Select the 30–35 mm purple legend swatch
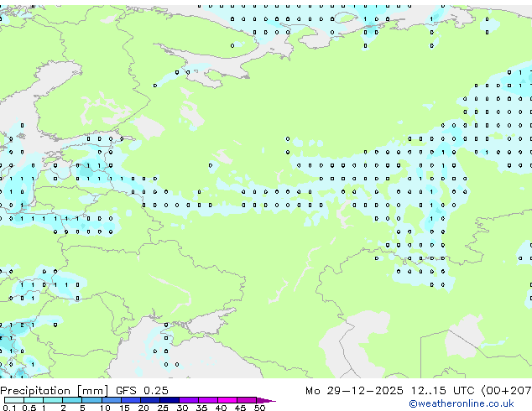The width and height of the screenshot is (532, 411). point(189,400)
